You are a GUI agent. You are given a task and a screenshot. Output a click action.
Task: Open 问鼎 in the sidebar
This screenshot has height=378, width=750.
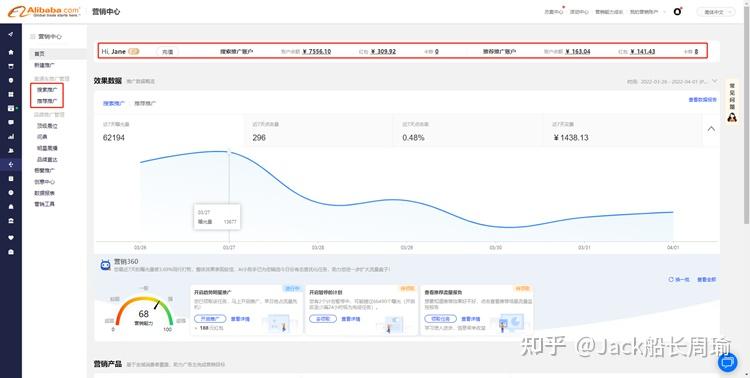tap(42, 137)
